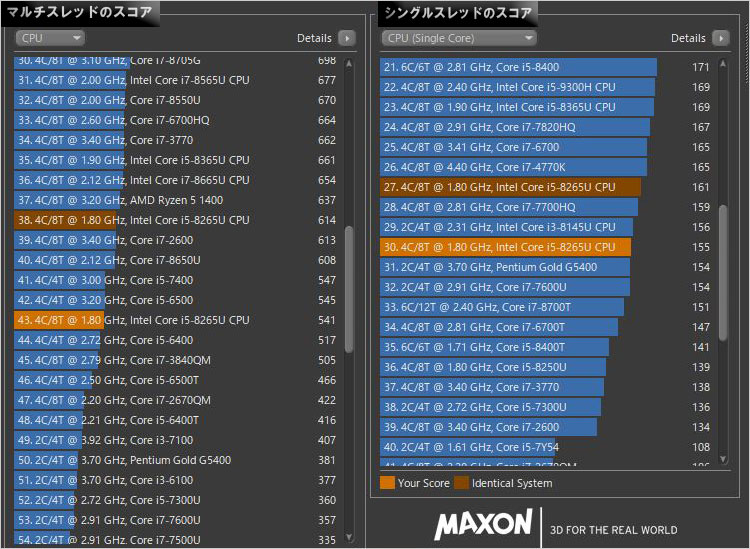Viewport: 750px width, 549px height.
Task: Open the CPU (Single Core) dropdown
Action: point(459,38)
